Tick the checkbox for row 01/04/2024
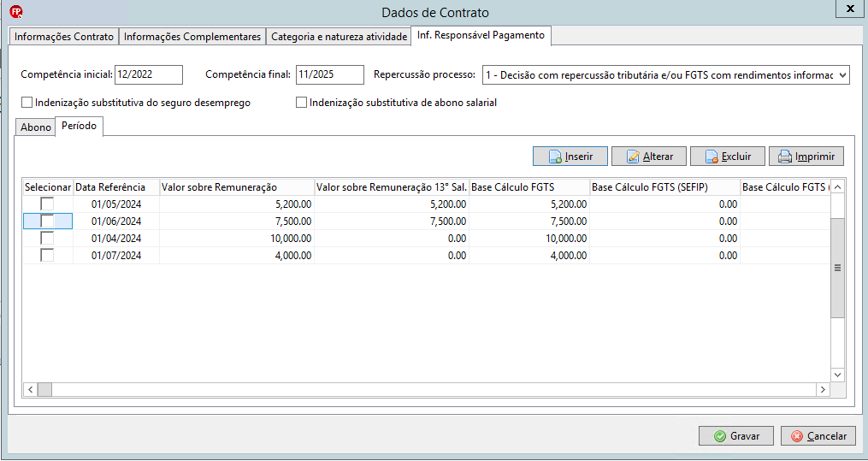The image size is (868, 461). point(47,239)
